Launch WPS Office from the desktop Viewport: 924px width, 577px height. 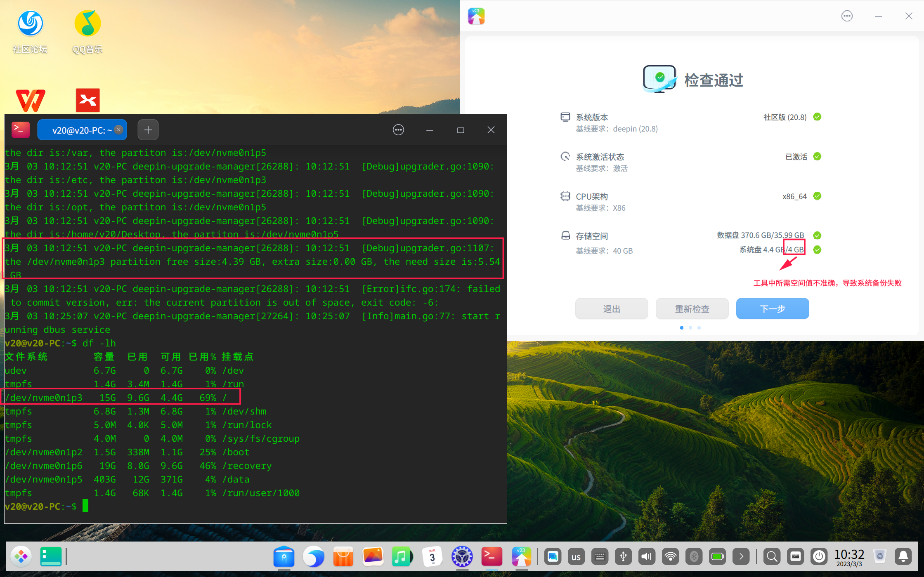[30, 100]
